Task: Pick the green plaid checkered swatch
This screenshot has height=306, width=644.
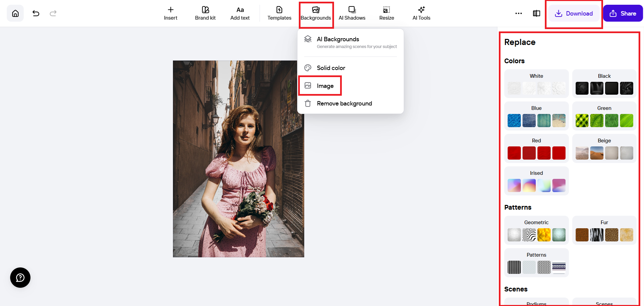Action: (582, 121)
